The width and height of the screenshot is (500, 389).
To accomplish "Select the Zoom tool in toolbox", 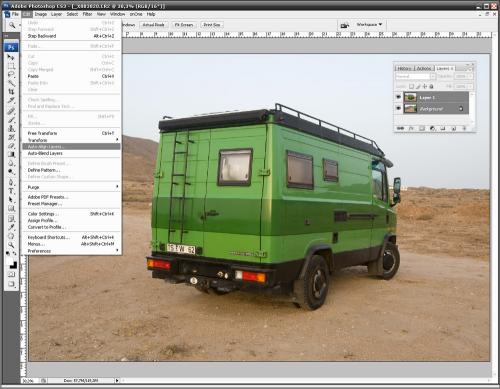I will [x=11, y=245].
